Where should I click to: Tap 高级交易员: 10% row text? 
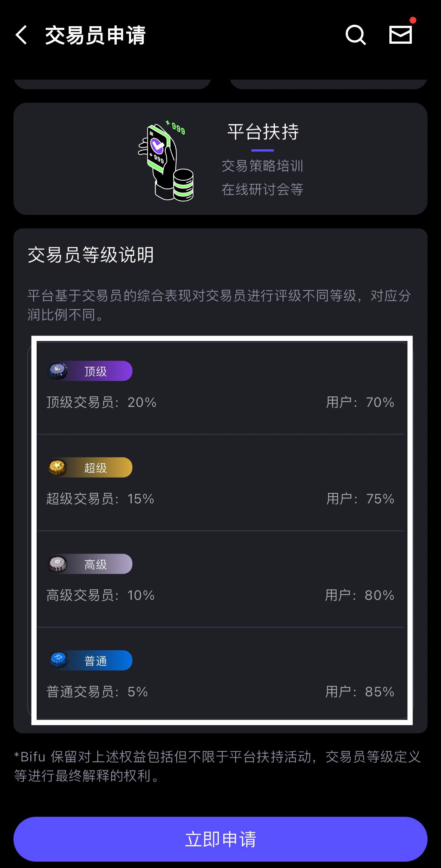coord(100,595)
